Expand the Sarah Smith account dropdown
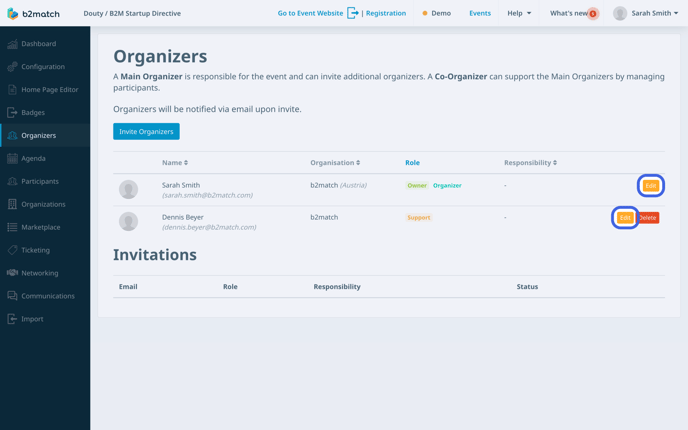The image size is (688, 430). point(655,13)
